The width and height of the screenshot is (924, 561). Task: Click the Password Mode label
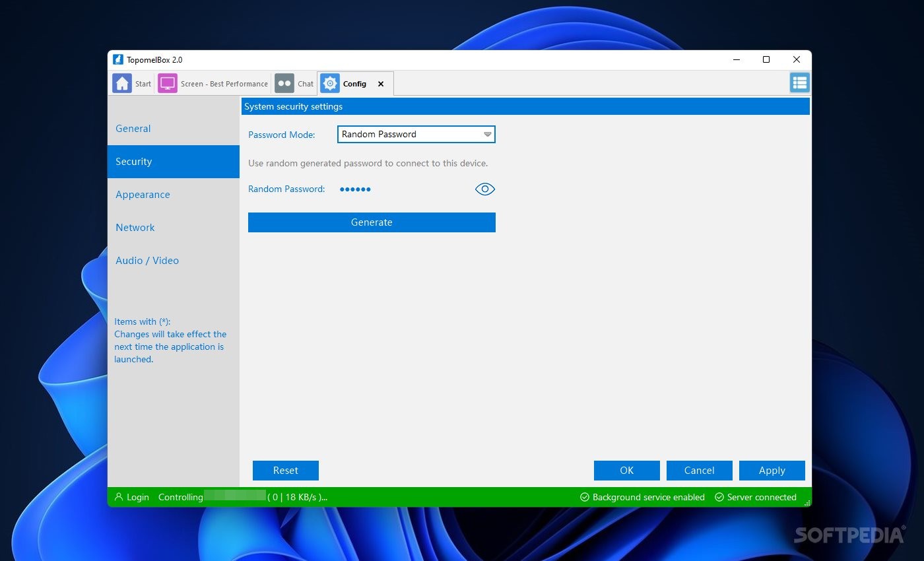pos(282,135)
